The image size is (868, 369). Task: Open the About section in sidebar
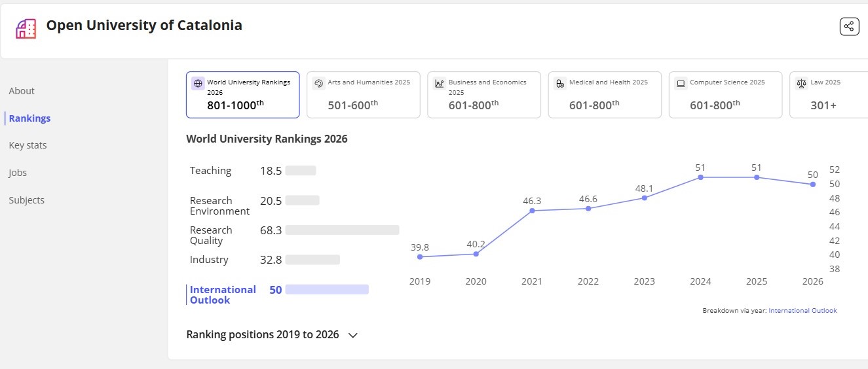pyautogui.click(x=22, y=91)
